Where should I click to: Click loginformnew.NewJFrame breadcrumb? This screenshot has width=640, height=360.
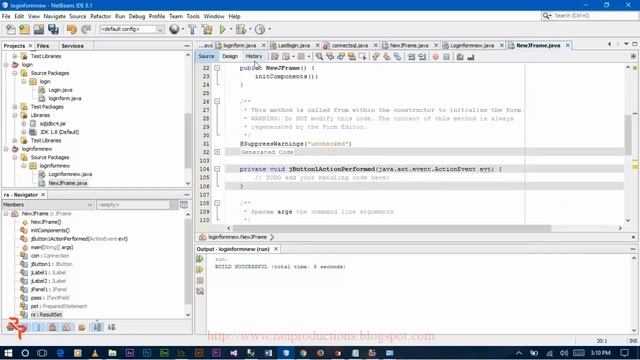point(237,237)
